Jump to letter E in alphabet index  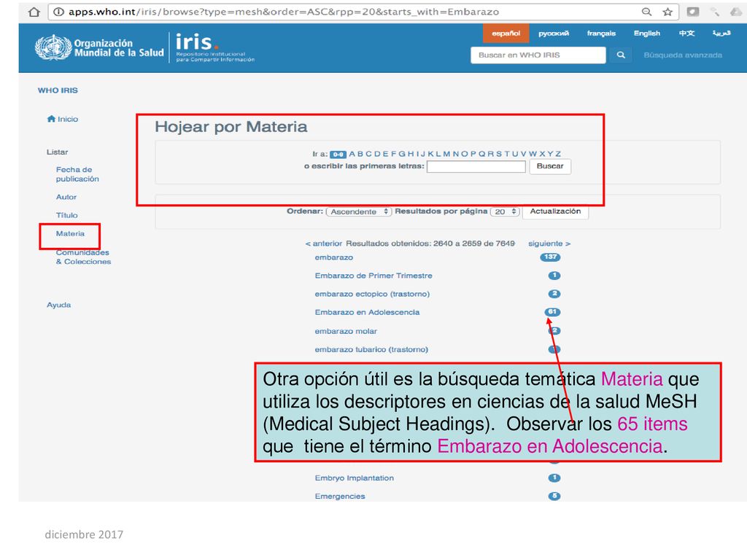tap(386, 154)
